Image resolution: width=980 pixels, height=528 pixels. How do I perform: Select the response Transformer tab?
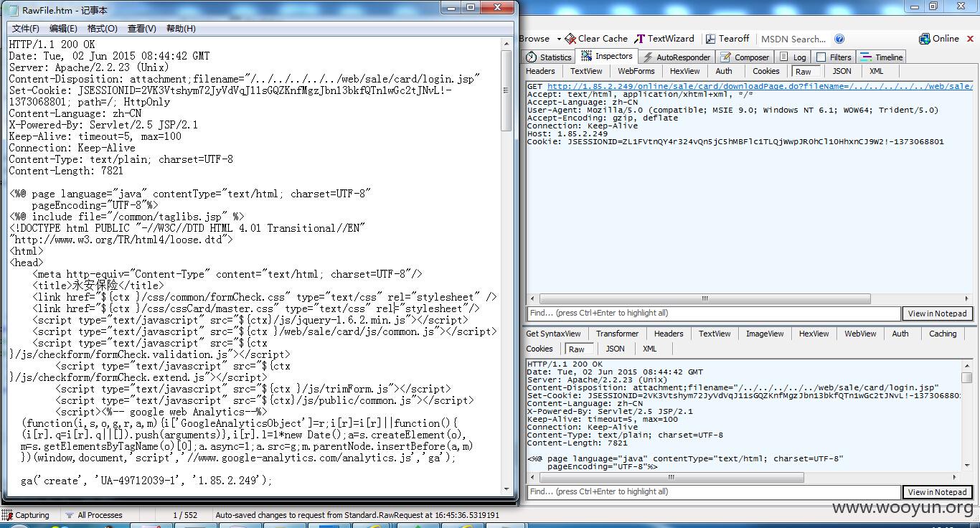click(x=617, y=334)
